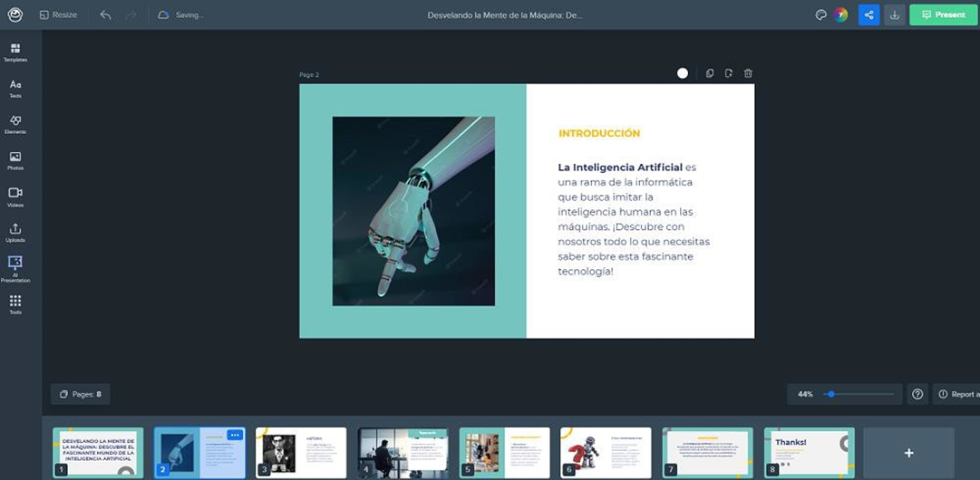Click the Present button
The image size is (980, 480).
coord(943,15)
